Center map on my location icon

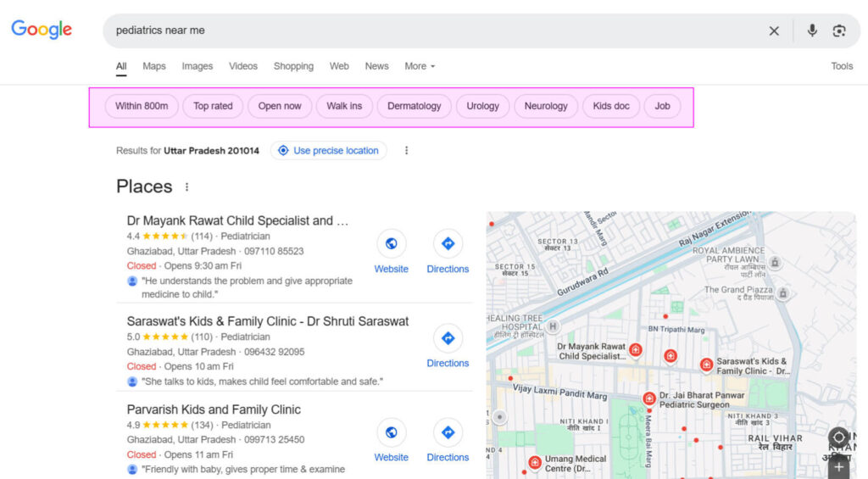coord(838,437)
